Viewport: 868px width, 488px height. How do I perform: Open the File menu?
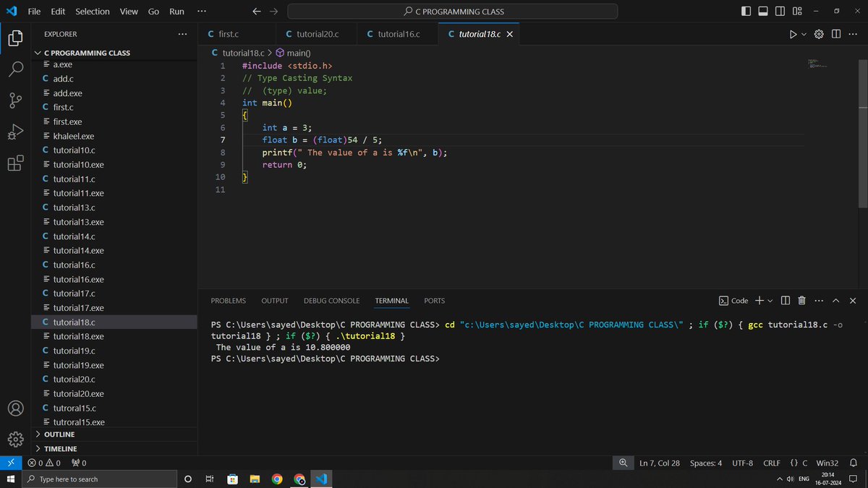34,12
